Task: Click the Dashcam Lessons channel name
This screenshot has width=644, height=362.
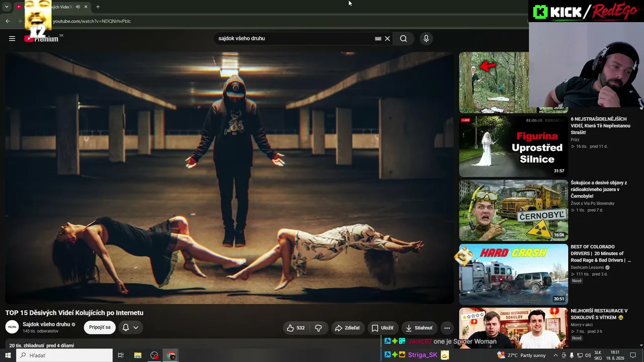Action: 587,267
